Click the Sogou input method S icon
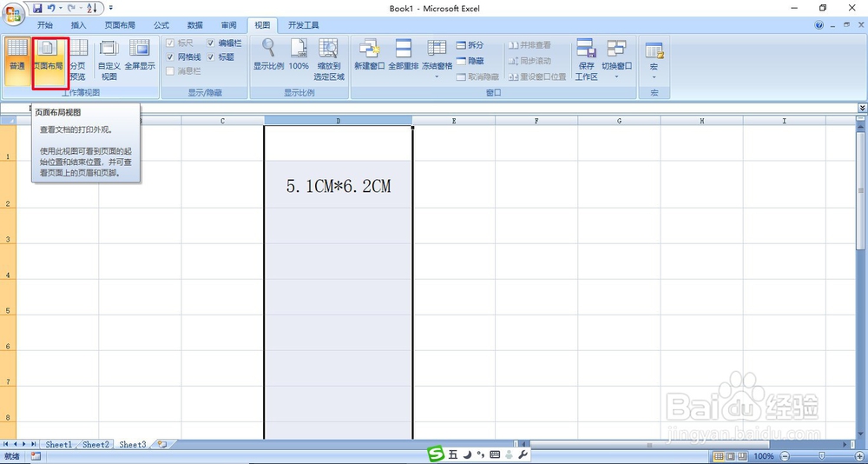 tap(437, 454)
